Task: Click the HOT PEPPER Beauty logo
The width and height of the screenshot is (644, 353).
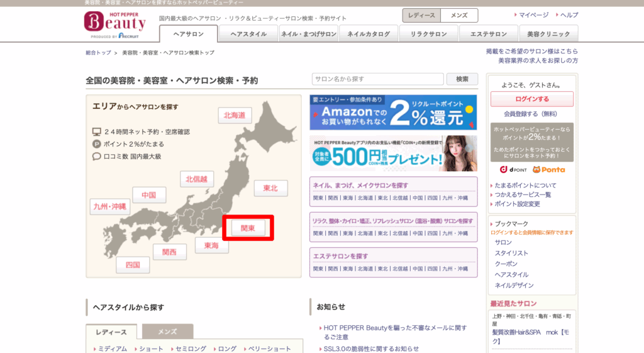Action: 114,23
